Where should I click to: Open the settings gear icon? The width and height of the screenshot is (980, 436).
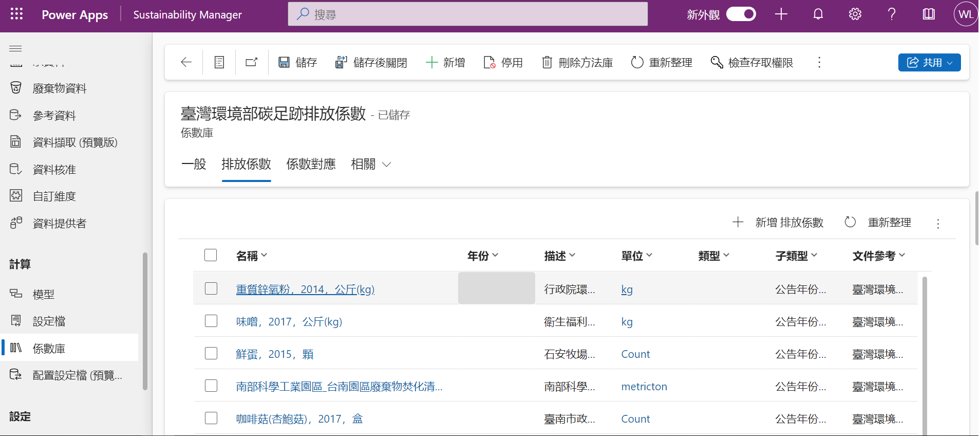click(855, 14)
